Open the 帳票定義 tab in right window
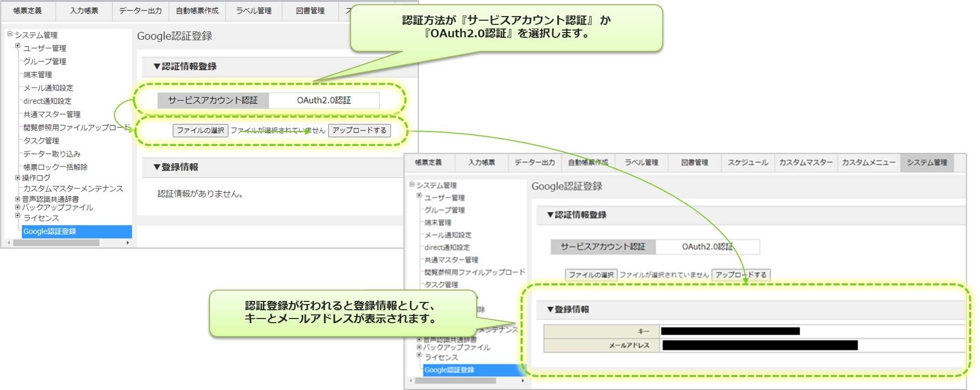Screen dimensions: 980x390 (428, 163)
